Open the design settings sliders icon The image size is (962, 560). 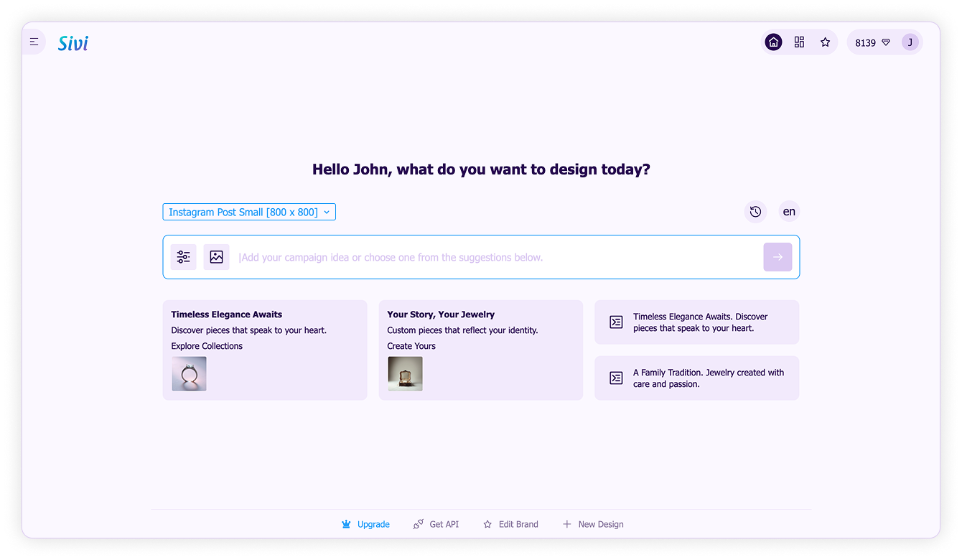coord(184,257)
